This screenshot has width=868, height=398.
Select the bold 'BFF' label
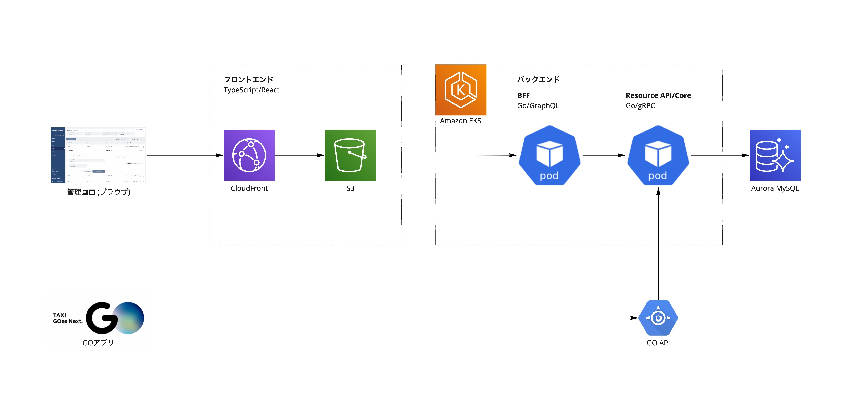(523, 96)
